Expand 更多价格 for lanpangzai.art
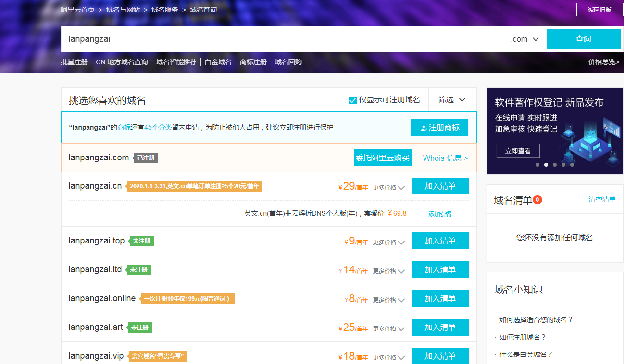Image resolution: width=624 pixels, height=364 pixels. [x=389, y=329]
